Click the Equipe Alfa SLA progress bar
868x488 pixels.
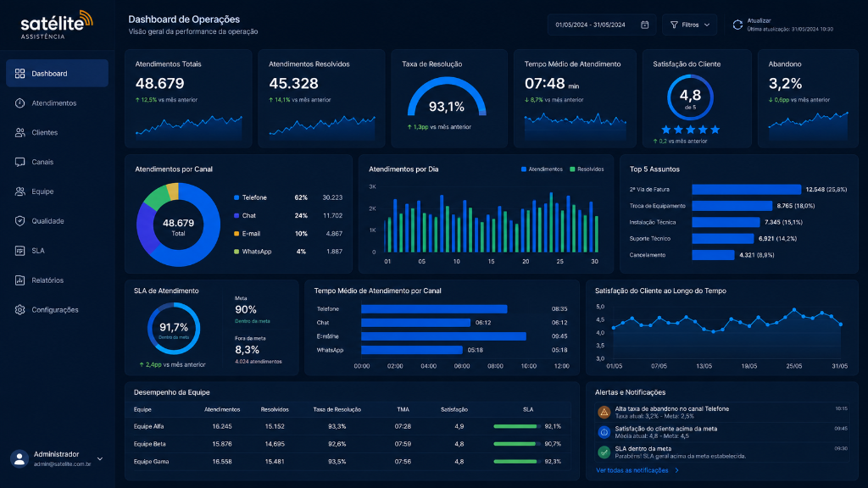(x=518, y=427)
